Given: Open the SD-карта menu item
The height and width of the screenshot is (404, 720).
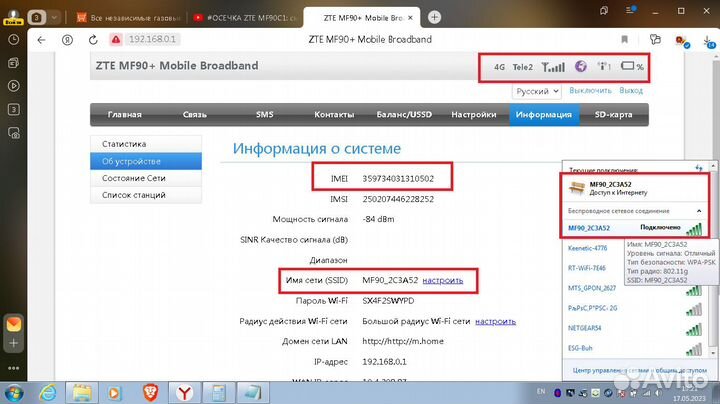Looking at the screenshot, I should coord(613,115).
